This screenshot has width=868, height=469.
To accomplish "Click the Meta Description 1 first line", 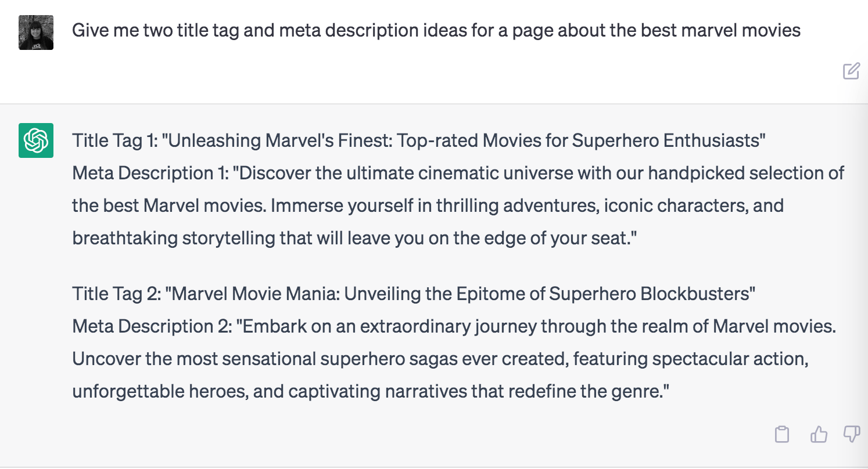I will [x=458, y=173].
